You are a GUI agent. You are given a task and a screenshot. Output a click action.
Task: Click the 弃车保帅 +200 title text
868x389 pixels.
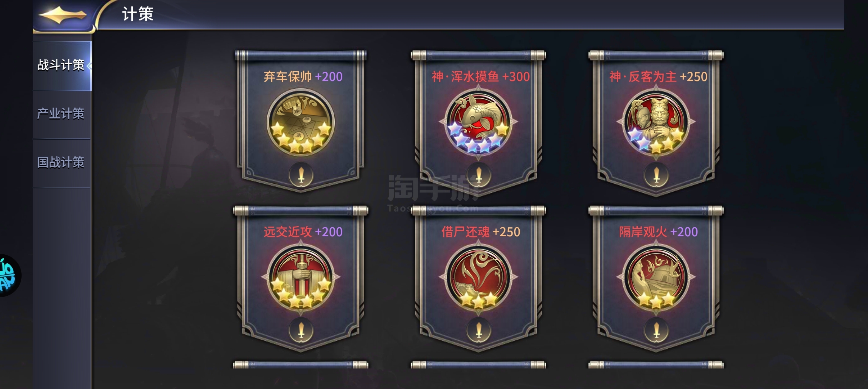pos(303,77)
